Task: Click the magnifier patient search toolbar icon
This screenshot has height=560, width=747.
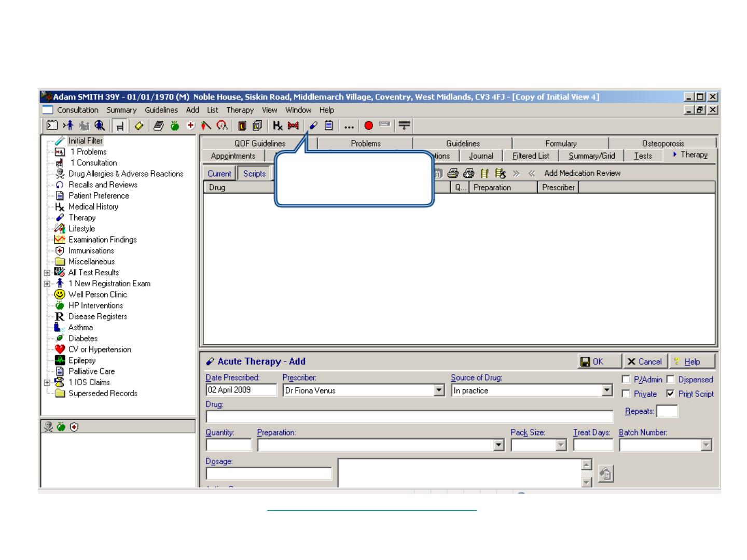Action: (x=100, y=125)
